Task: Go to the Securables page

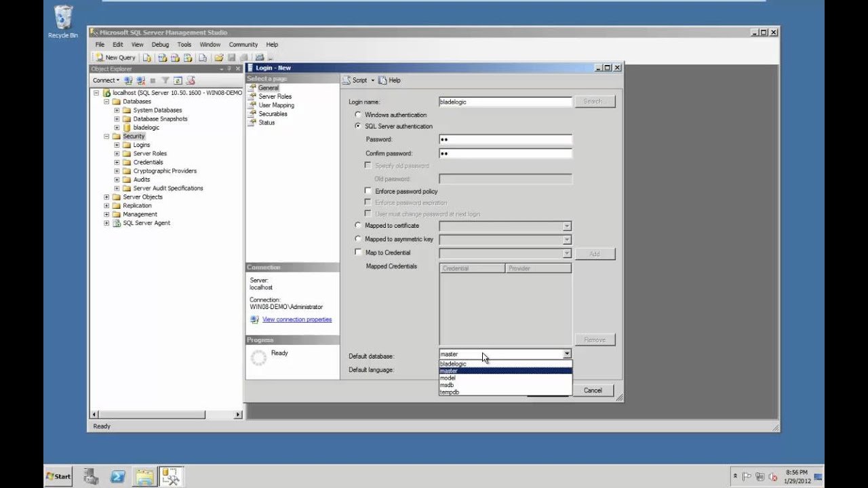Action: coord(273,114)
